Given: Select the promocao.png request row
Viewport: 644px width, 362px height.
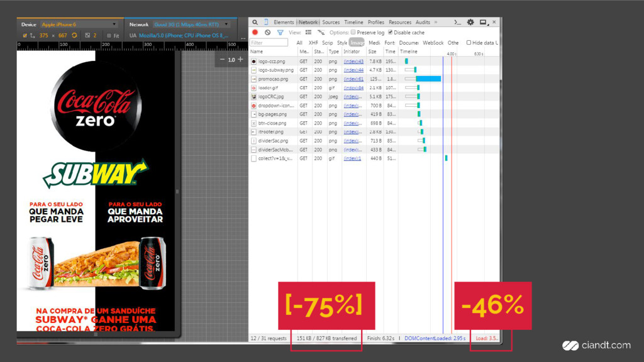Looking at the screenshot, I should point(374,79).
